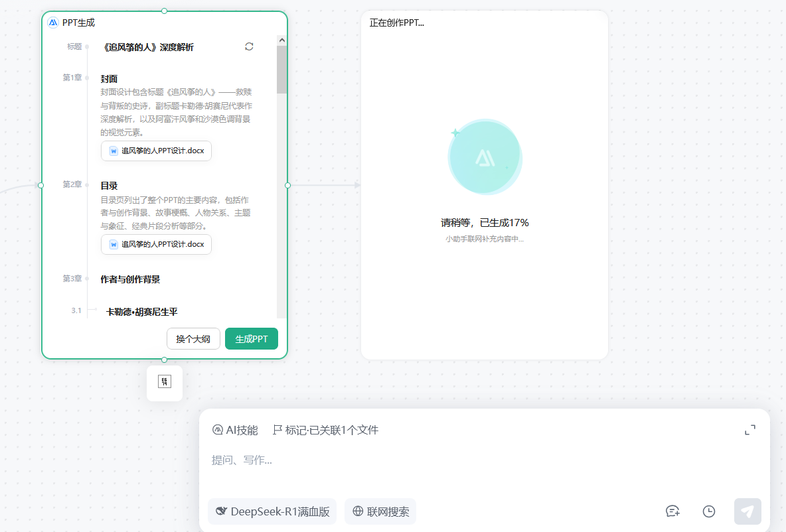Open the layout icon button below the PPT card
Screen dimensions: 786x532
tap(165, 381)
